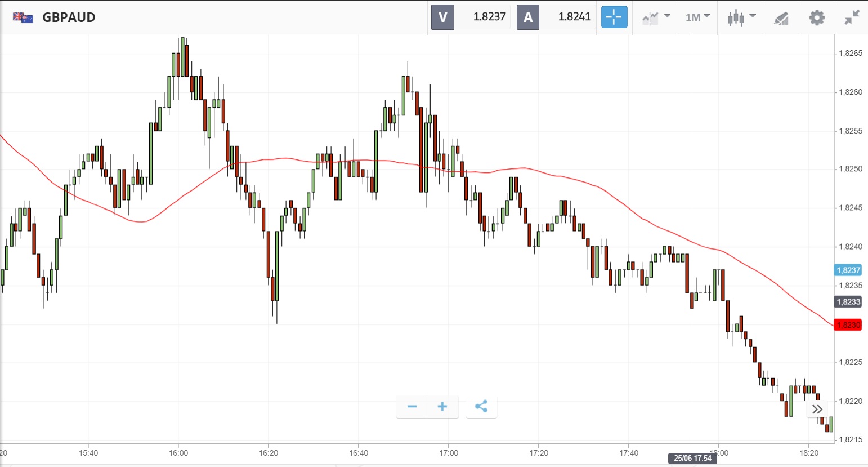868x467 pixels.
Task: Click the 1,8255 price axis label
Action: [x=850, y=131]
